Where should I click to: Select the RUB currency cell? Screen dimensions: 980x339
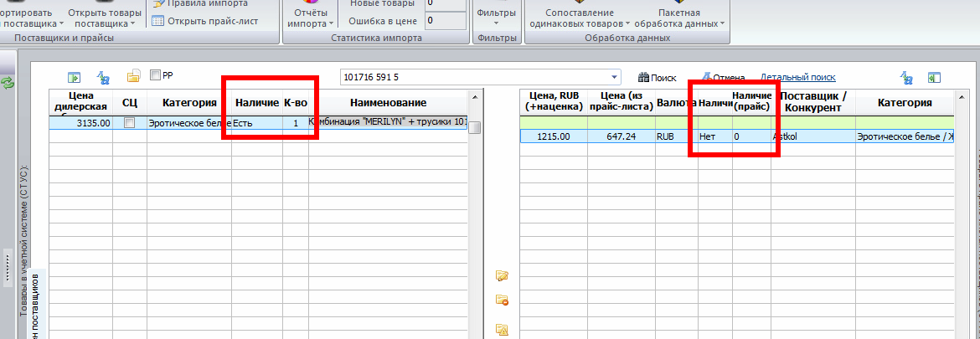pos(676,136)
